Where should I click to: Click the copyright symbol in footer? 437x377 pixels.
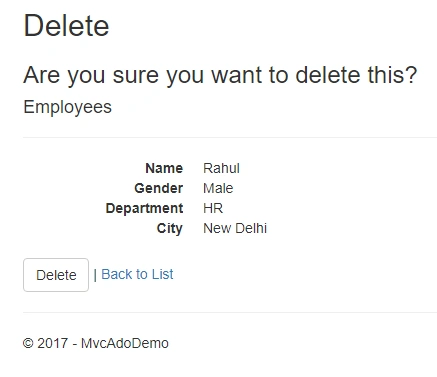(x=28, y=343)
